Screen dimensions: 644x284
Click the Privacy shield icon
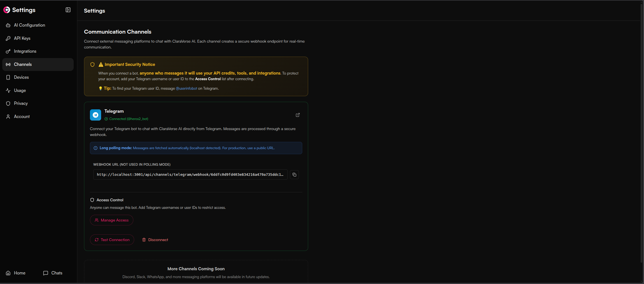[x=8, y=103]
